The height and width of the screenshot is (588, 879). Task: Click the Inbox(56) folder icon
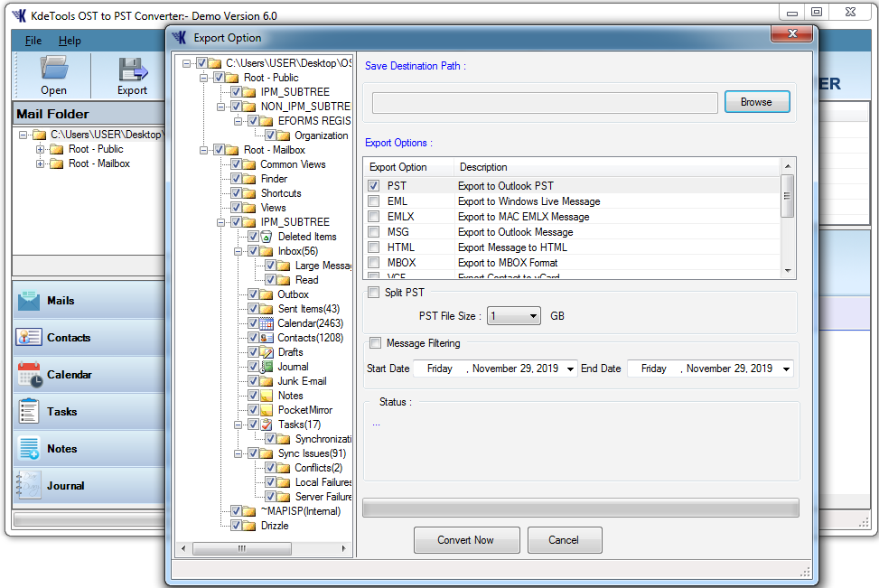point(267,251)
